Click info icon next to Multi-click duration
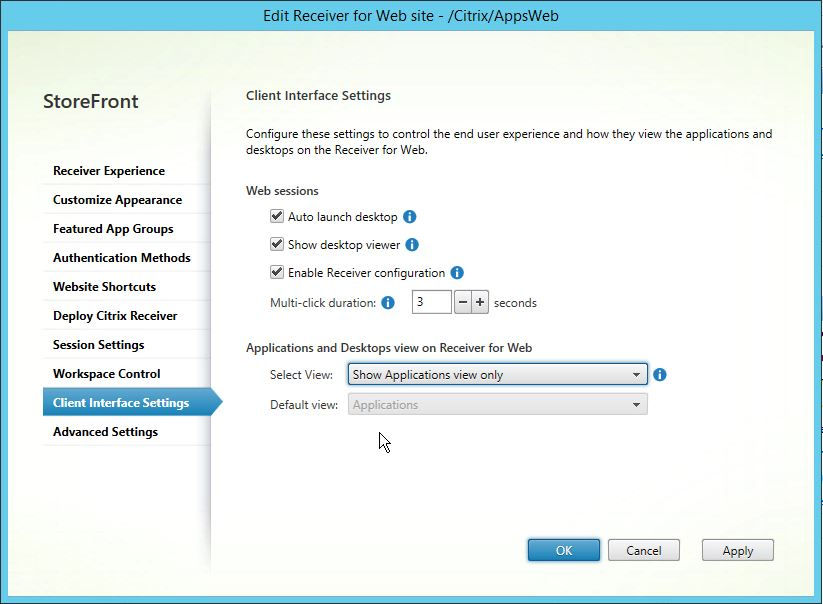This screenshot has height=604, width=823. point(388,303)
